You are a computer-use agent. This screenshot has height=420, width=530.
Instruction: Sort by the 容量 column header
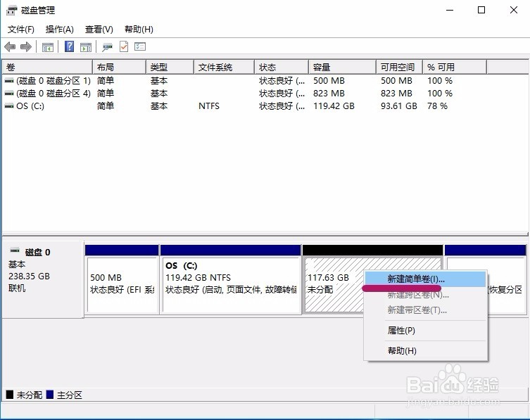342,67
